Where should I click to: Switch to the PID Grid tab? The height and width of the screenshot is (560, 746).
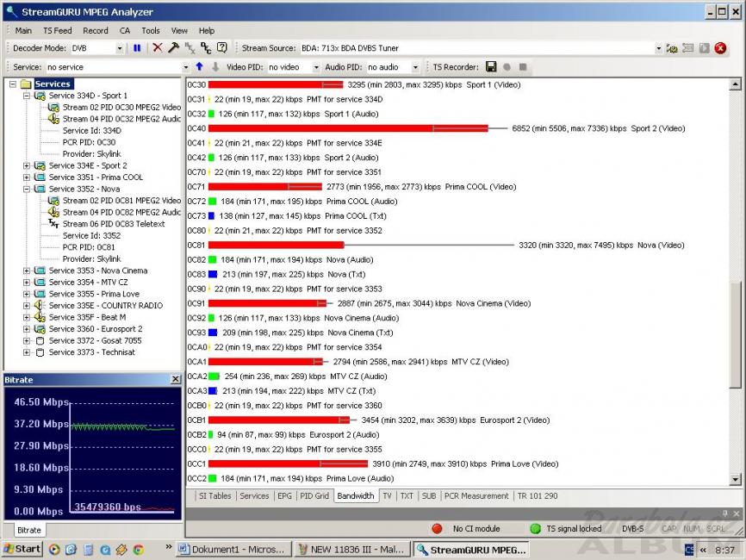(314, 495)
